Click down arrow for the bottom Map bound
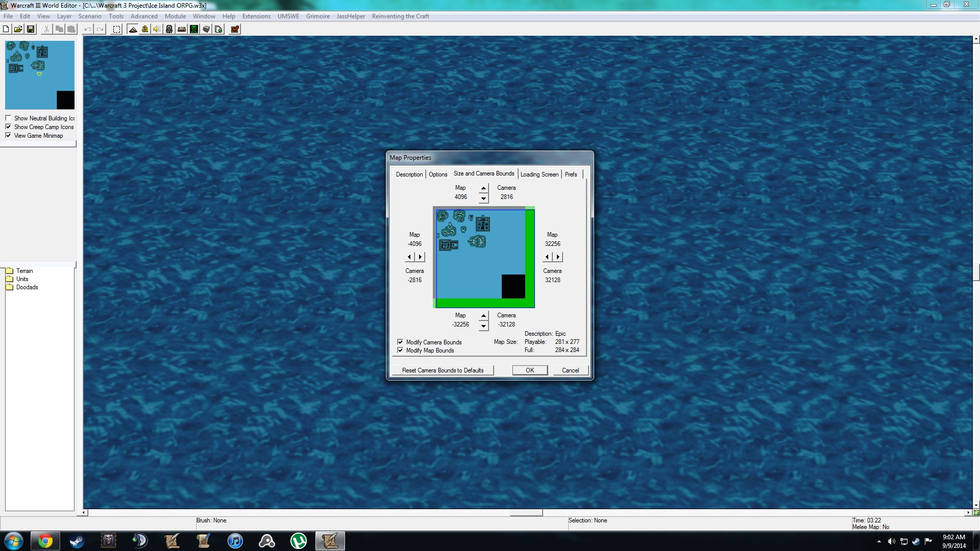 [x=483, y=325]
